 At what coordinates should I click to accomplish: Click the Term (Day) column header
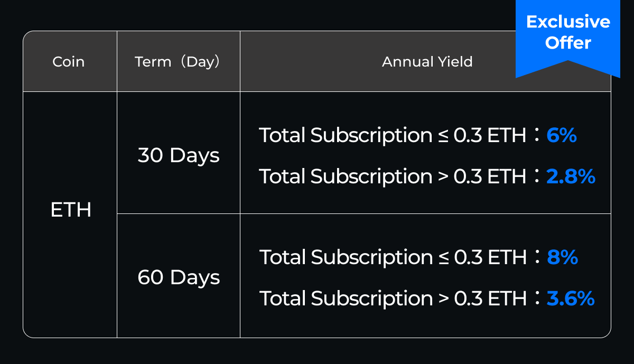pyautogui.click(x=178, y=62)
